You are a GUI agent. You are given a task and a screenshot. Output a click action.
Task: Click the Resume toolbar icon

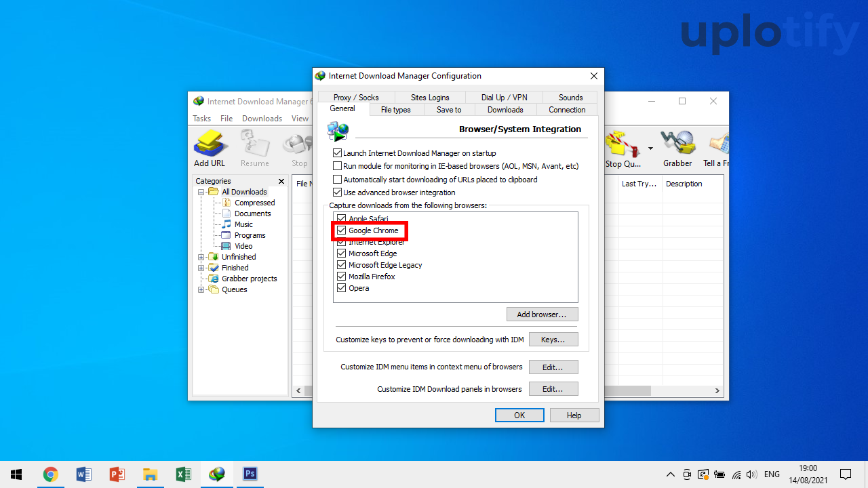254,149
